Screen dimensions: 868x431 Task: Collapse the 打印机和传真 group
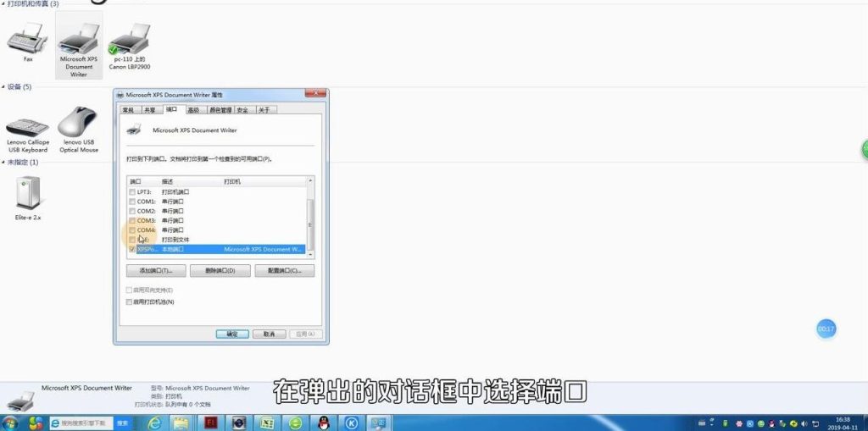(x=3, y=4)
